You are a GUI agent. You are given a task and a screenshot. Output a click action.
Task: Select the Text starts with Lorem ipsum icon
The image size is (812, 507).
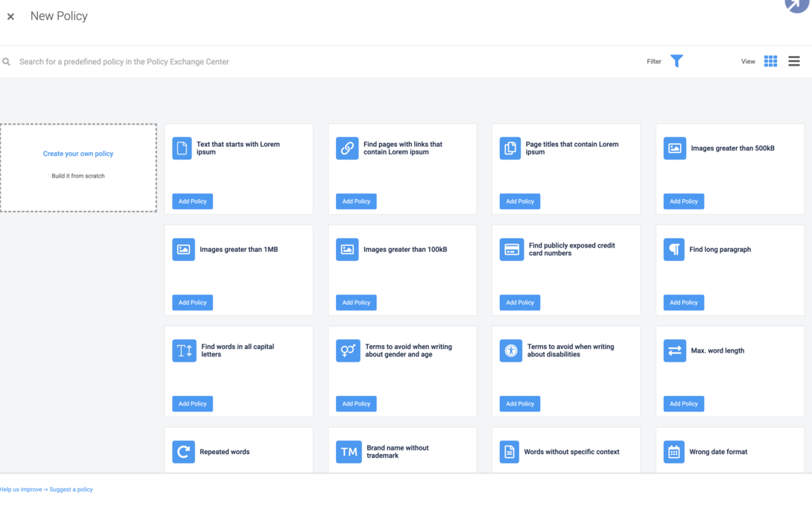(183, 148)
